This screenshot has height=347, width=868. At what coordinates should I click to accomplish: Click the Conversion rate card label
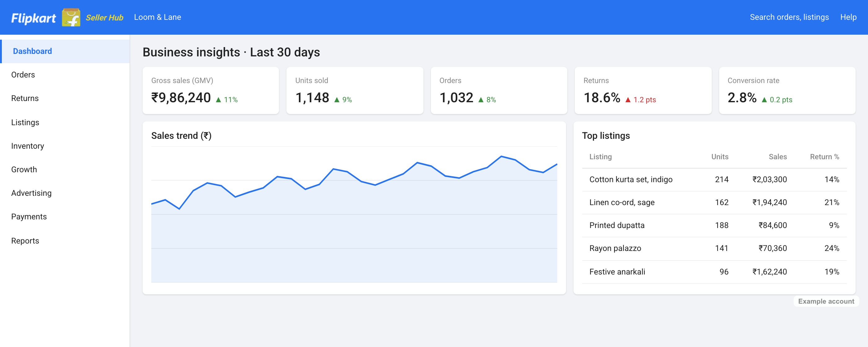coord(753,81)
